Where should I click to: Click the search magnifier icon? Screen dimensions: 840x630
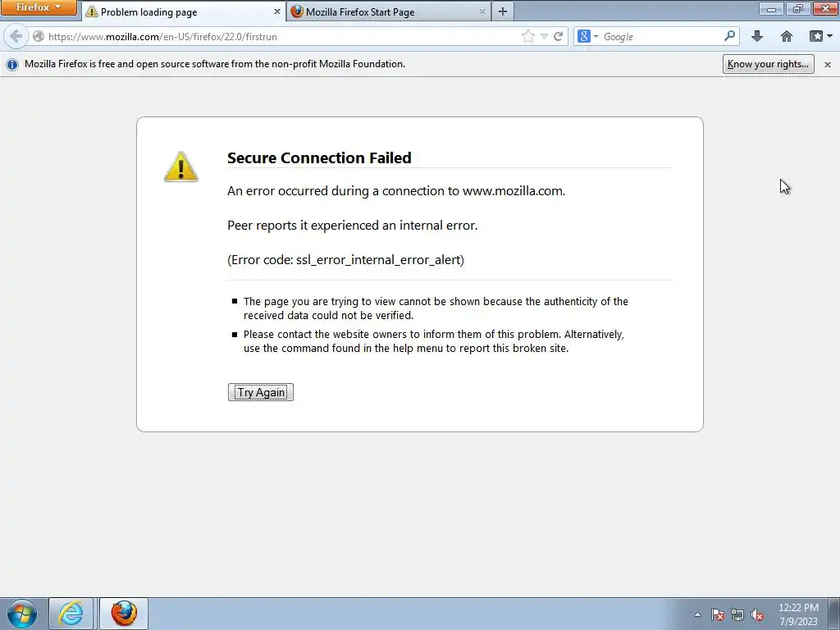pyautogui.click(x=729, y=36)
